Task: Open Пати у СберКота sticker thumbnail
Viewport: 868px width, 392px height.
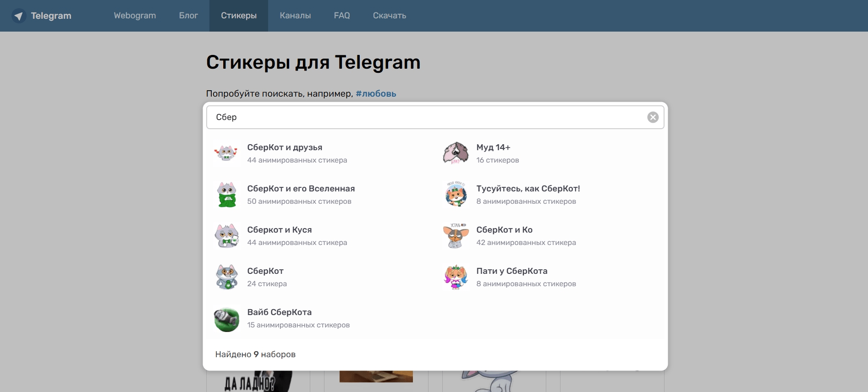Action: click(x=456, y=277)
